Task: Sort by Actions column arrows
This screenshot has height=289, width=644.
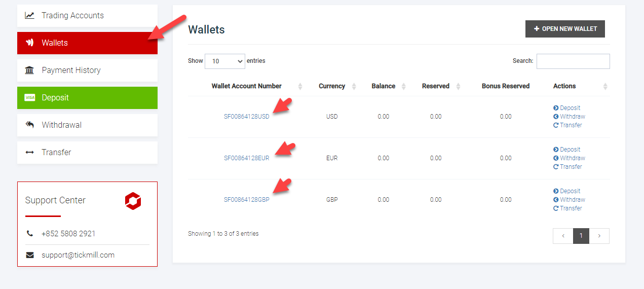Action: coord(605,86)
